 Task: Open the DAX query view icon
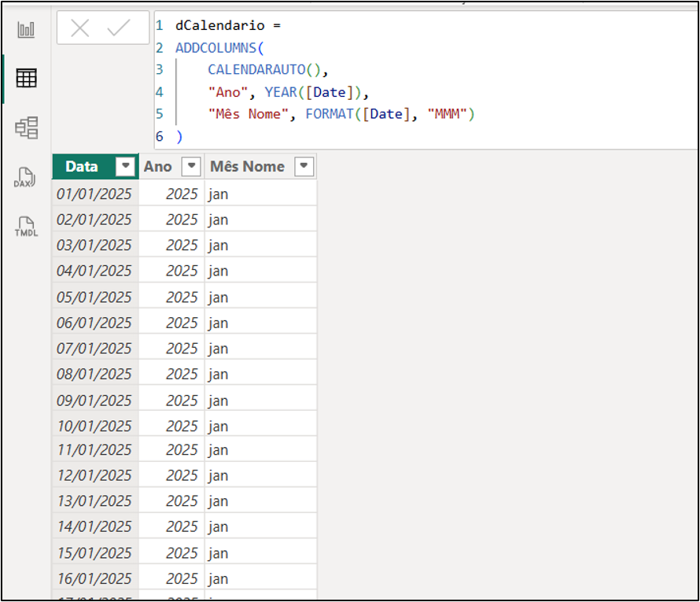click(25, 177)
